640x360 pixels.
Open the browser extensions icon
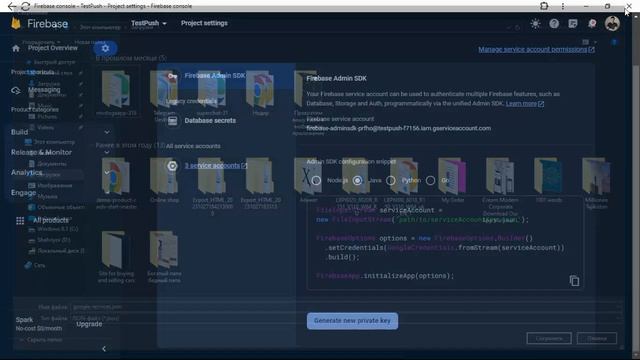tap(544, 6)
